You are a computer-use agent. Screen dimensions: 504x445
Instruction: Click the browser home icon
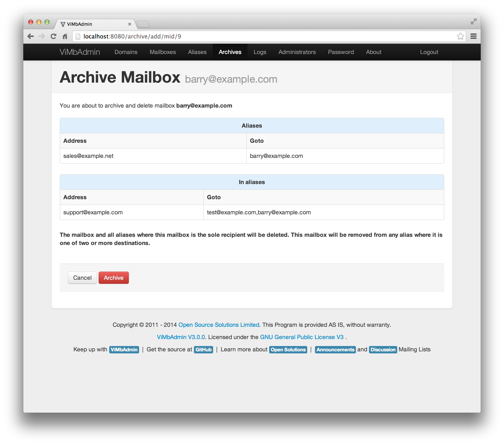point(65,36)
